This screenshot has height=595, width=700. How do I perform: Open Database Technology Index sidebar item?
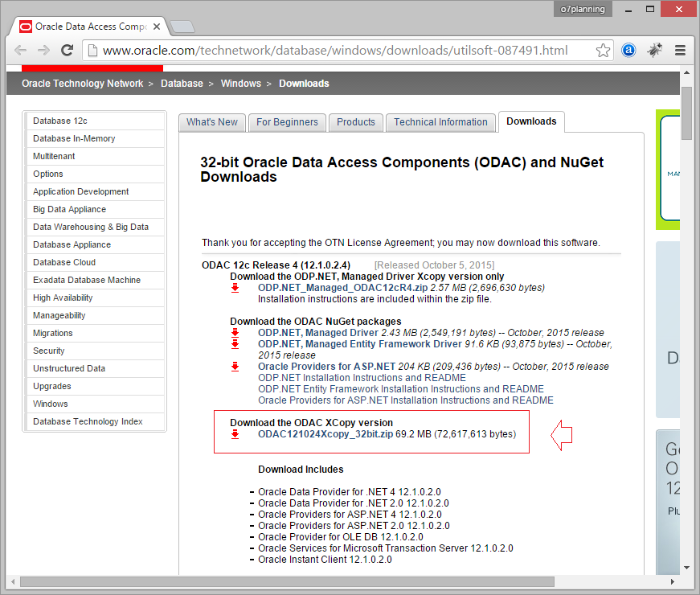[x=95, y=421]
